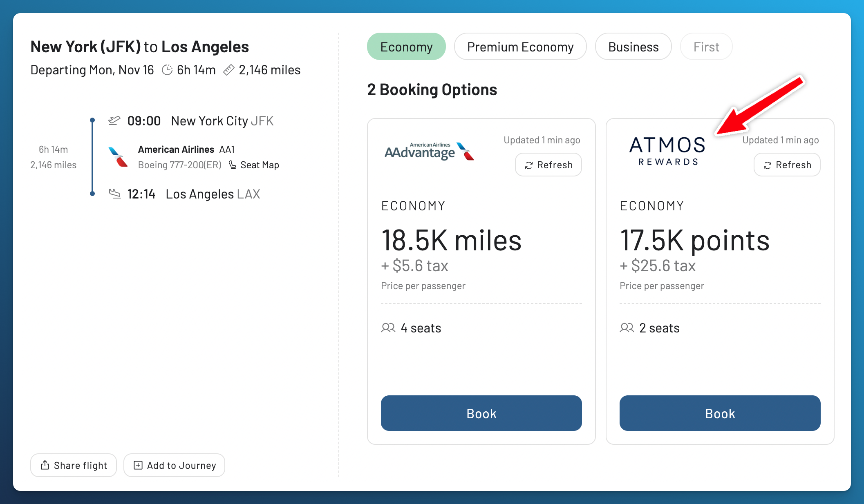Screen dimensions: 864x504
Task: Click the '+ $5.6 tax' text
Action: 414,265
